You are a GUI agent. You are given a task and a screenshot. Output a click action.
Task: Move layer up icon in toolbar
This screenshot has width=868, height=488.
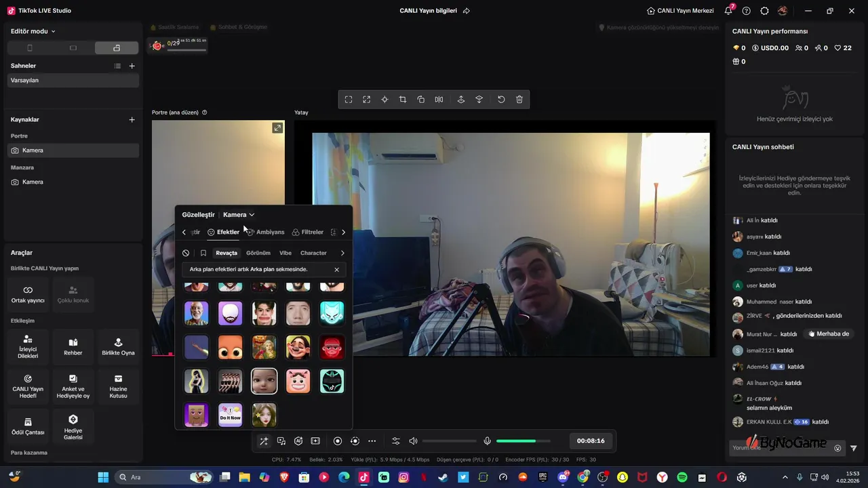point(461,100)
